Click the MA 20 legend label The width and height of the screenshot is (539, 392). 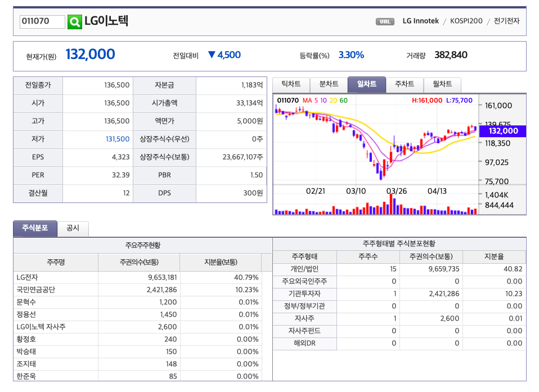point(333,100)
